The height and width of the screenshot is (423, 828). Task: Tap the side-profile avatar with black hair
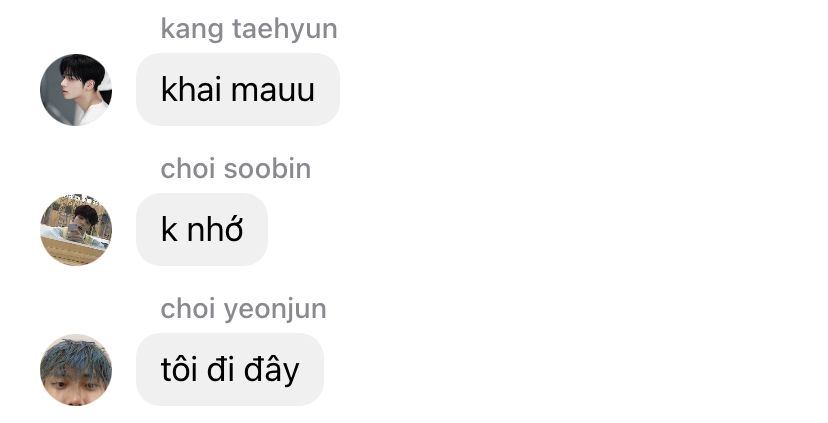(76, 90)
